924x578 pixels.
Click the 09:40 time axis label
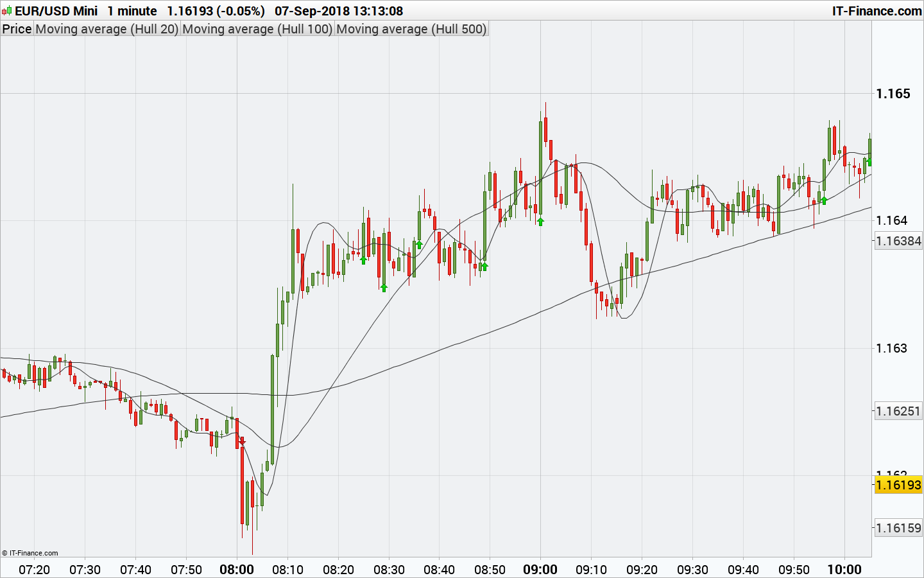pos(743,570)
